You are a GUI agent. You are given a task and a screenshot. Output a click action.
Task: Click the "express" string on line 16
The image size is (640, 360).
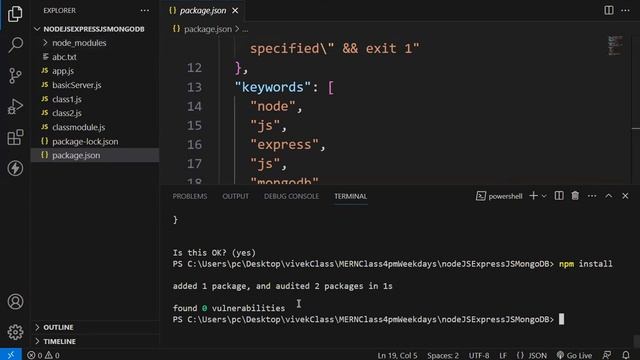[284, 144]
